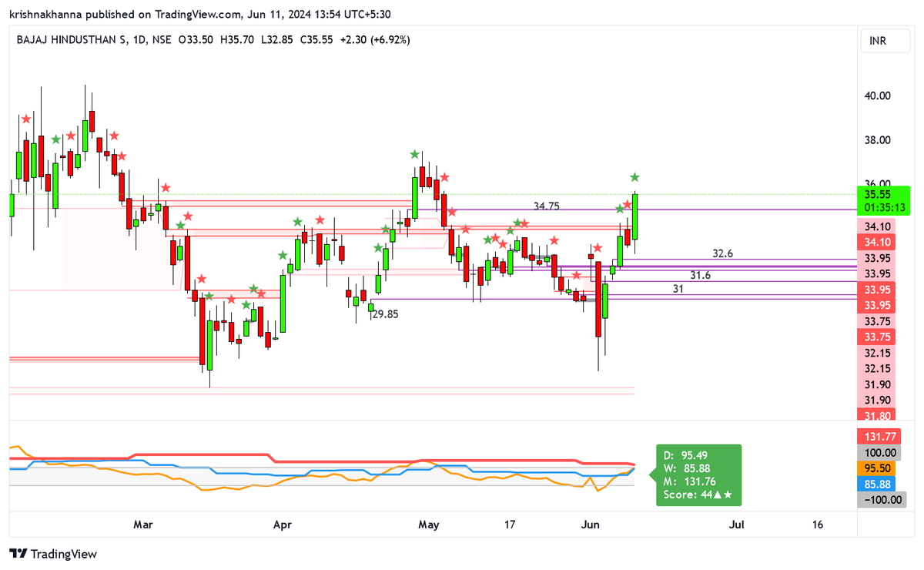Click the 29.85 annotation below the candle
The image size is (924, 570).
tap(386, 314)
